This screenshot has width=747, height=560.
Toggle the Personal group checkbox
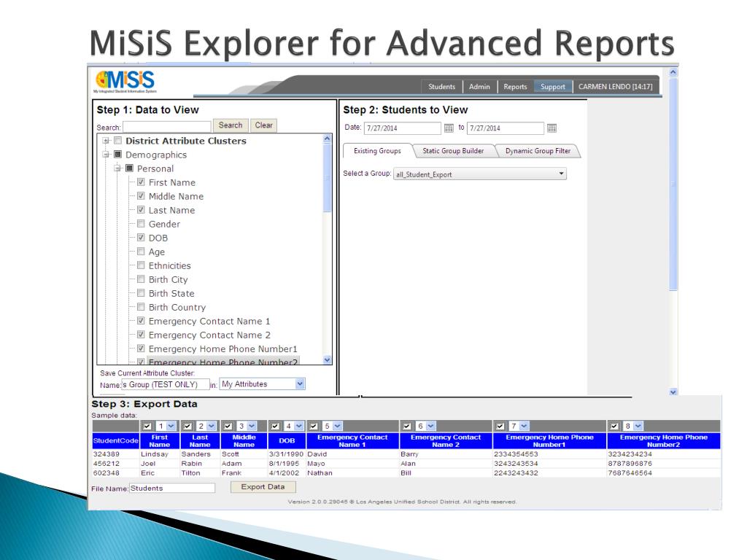coord(129,168)
